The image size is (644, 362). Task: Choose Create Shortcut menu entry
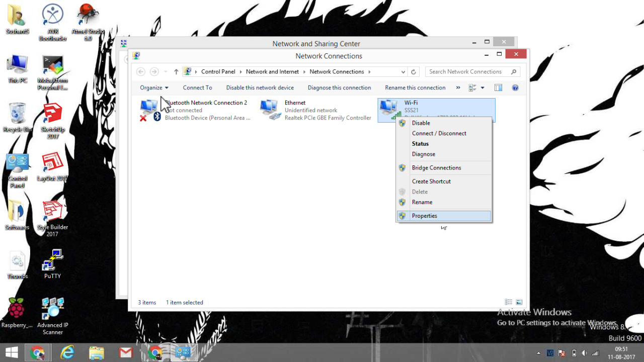tap(443, 182)
